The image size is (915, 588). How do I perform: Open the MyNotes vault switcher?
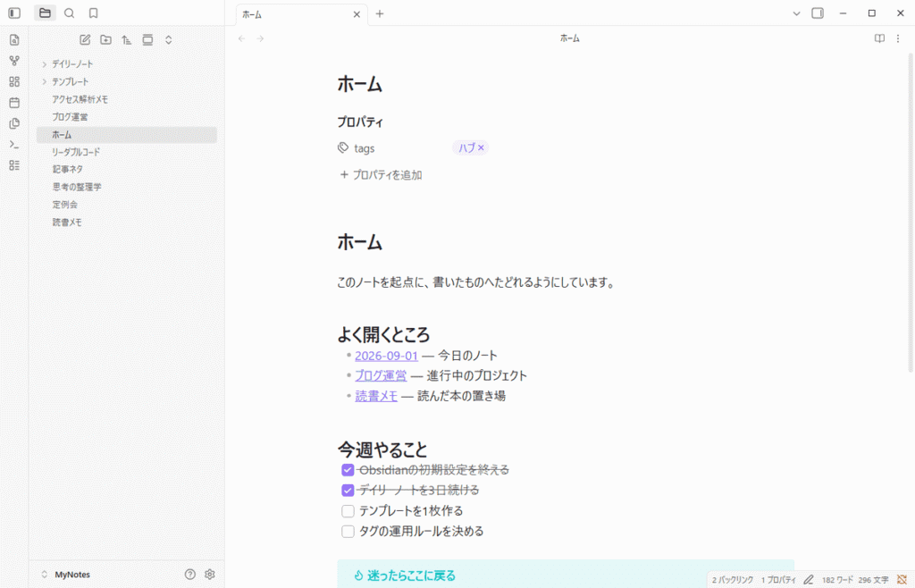click(65, 574)
